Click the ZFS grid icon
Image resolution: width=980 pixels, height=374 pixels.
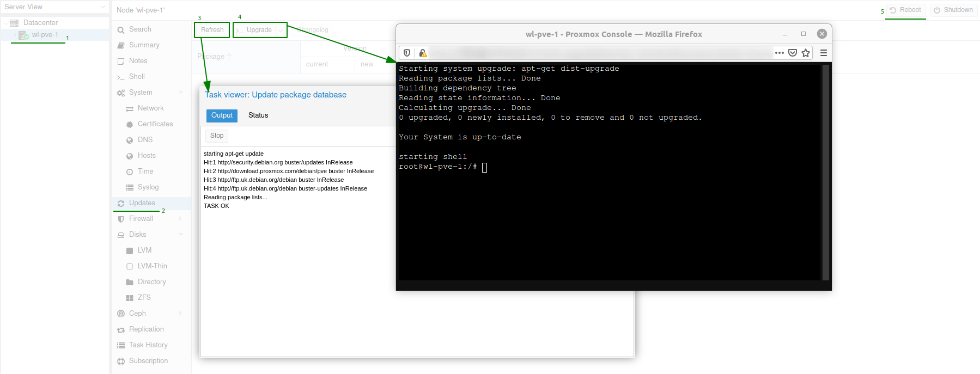coord(130,298)
